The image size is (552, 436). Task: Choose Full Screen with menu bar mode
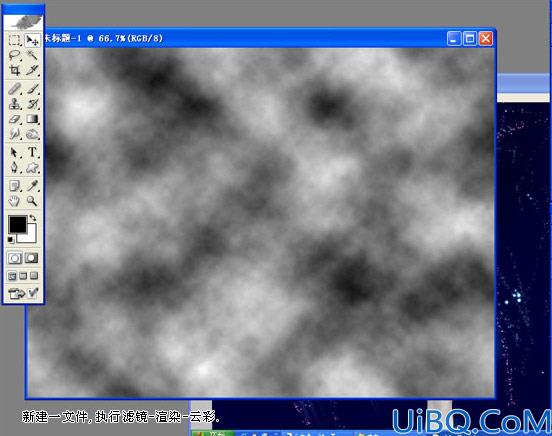click(23, 276)
